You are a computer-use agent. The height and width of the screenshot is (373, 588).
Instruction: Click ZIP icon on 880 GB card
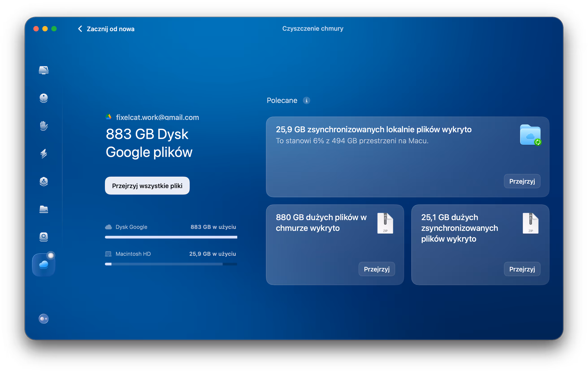pyautogui.click(x=385, y=223)
